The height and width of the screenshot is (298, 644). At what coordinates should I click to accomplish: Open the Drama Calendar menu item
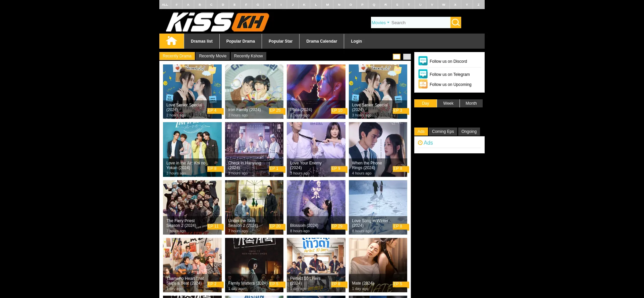(x=321, y=41)
